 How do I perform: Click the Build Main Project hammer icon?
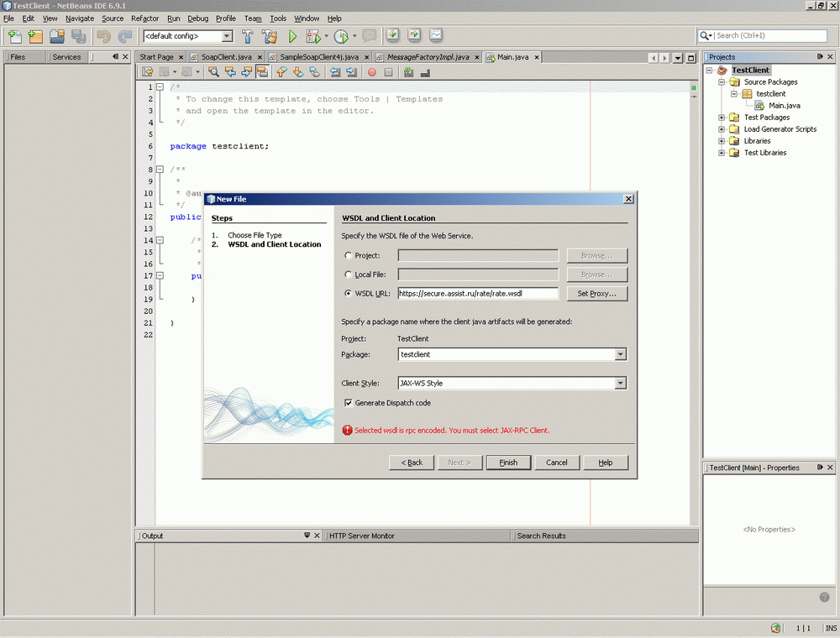pos(248,36)
